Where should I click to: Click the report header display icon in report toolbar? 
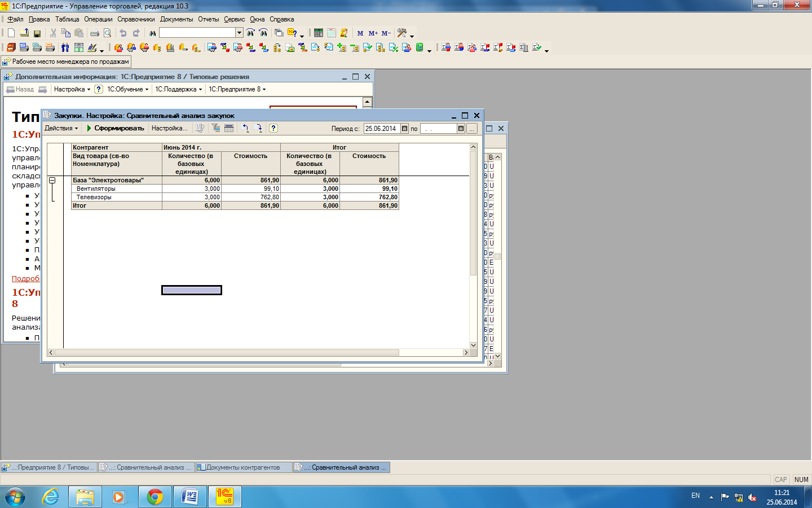pyautogui.click(x=229, y=128)
